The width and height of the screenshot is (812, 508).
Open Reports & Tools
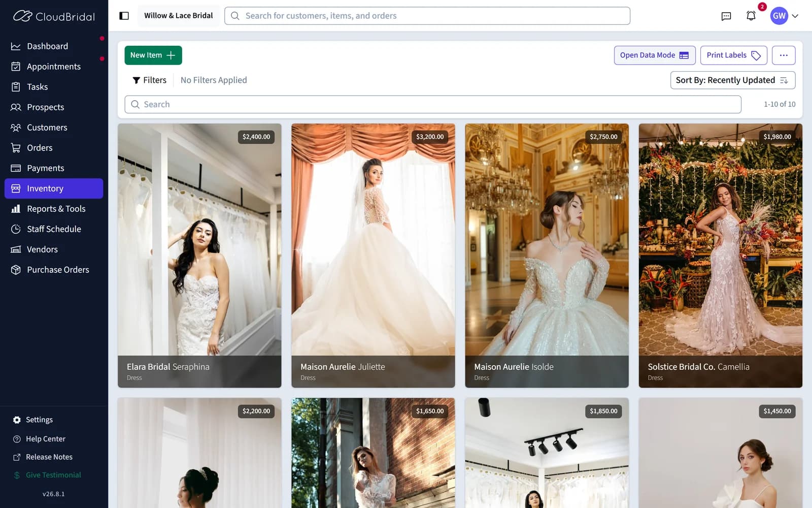(x=54, y=209)
